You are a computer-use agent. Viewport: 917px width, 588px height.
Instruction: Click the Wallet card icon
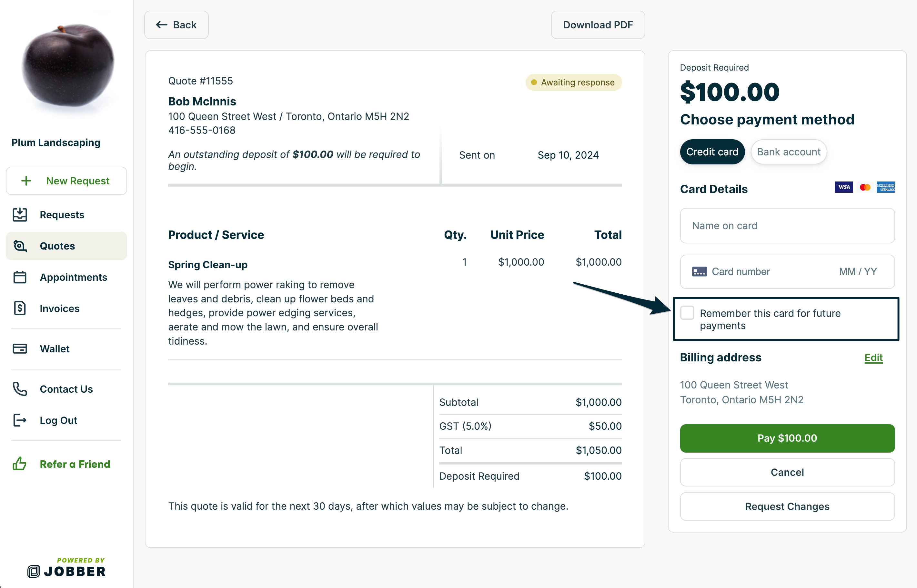[20, 348]
